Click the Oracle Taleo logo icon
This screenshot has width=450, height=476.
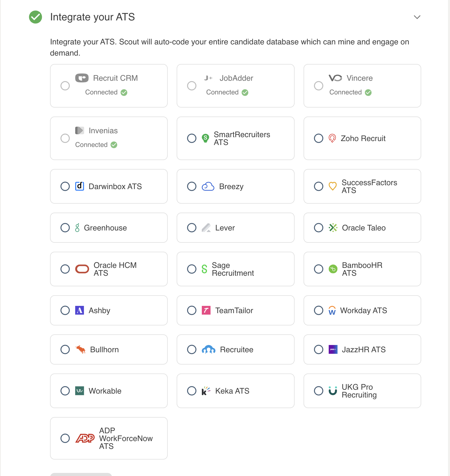point(333,228)
